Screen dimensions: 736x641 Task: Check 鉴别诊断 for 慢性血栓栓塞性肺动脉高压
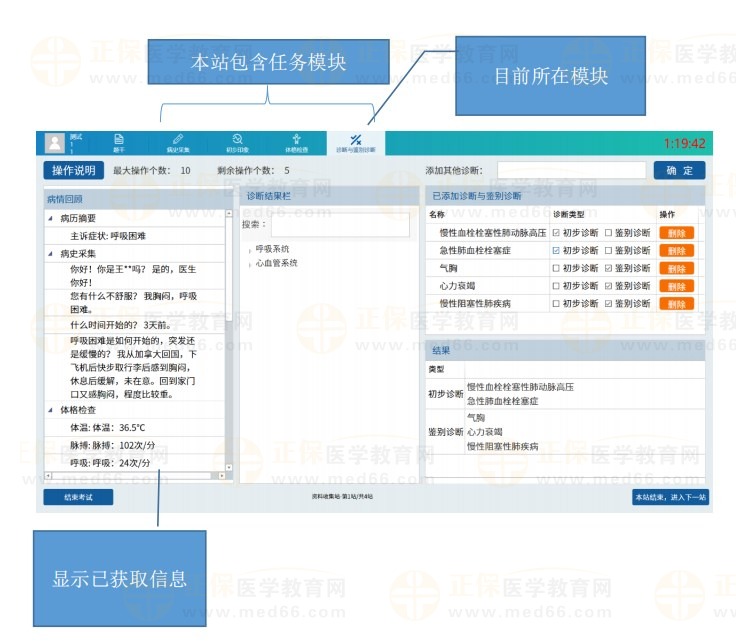[609, 233]
